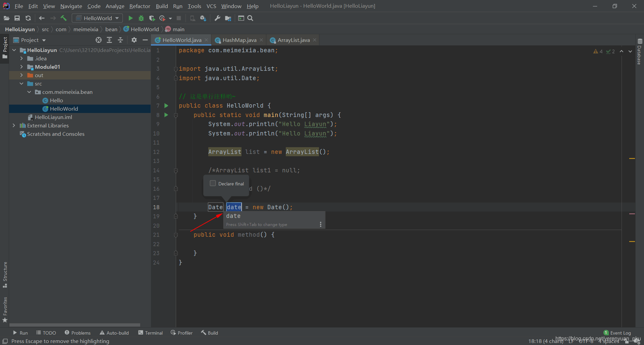Collapse the HelloLiayun project root

click(14, 50)
